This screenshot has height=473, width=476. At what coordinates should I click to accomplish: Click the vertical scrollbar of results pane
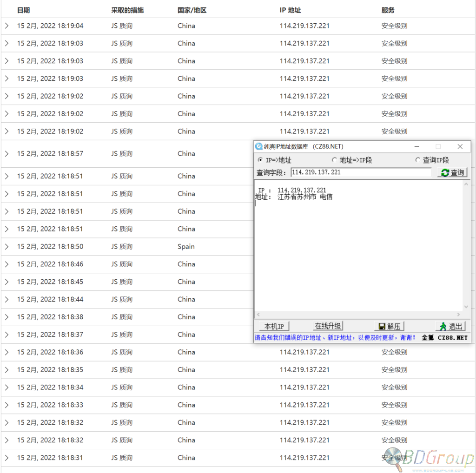pyautogui.click(x=466, y=245)
